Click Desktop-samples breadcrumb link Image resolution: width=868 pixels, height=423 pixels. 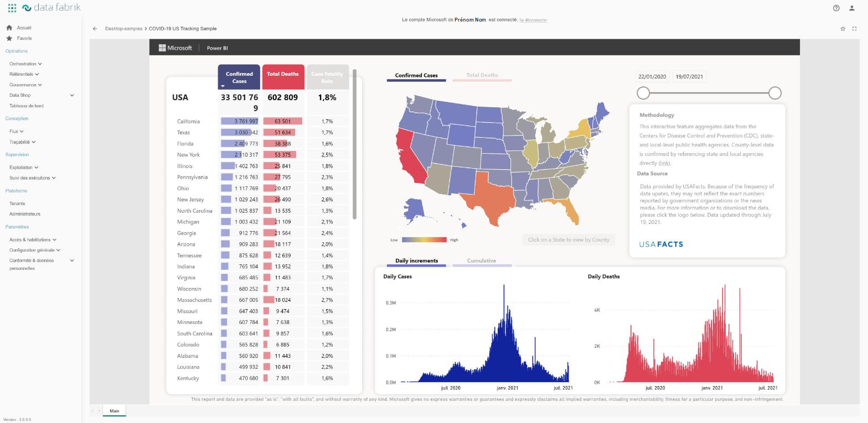click(123, 29)
